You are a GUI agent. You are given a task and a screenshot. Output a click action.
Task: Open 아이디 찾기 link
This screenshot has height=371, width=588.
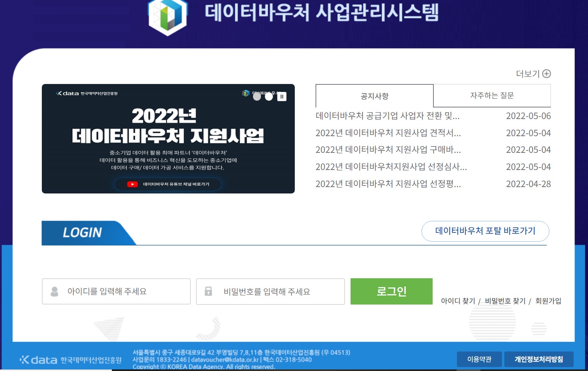(x=458, y=301)
